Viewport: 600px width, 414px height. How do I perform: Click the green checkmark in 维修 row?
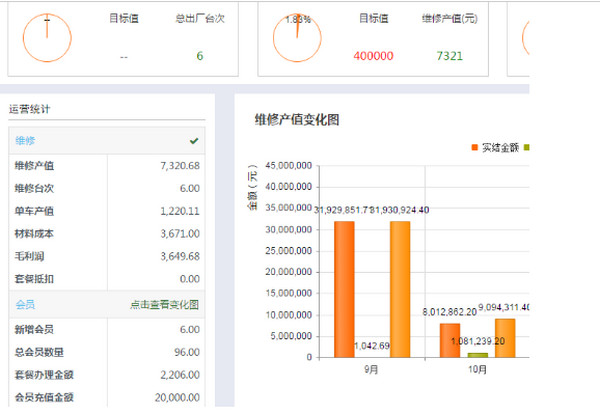(194, 141)
